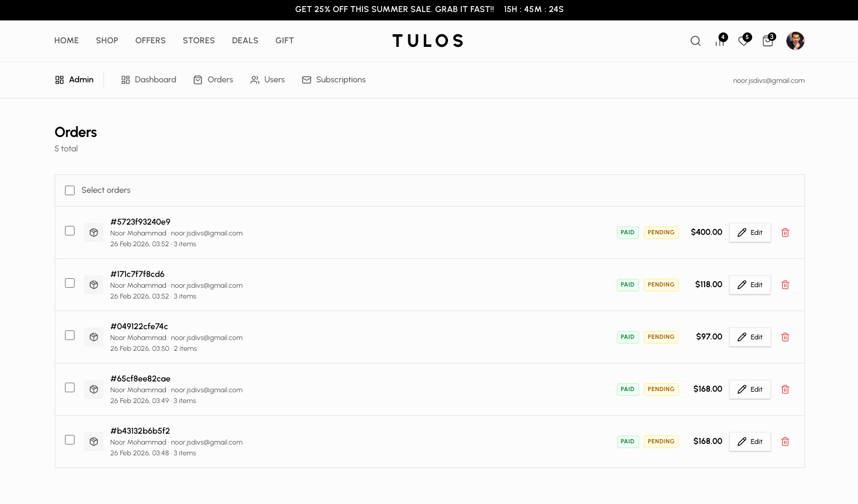
Task: Check the Select orders checkbox
Action: pyautogui.click(x=69, y=190)
